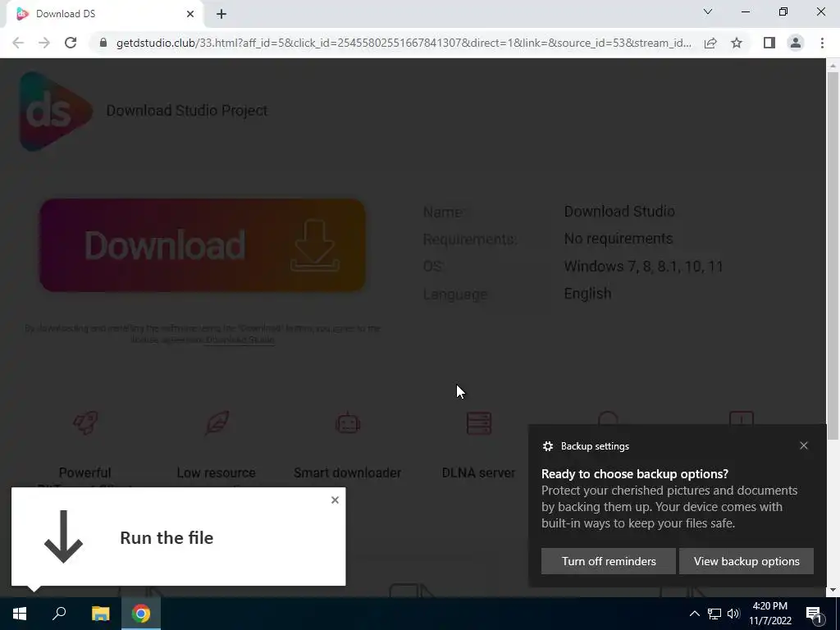
Task: Click the volume speaker tray icon
Action: coord(733,614)
